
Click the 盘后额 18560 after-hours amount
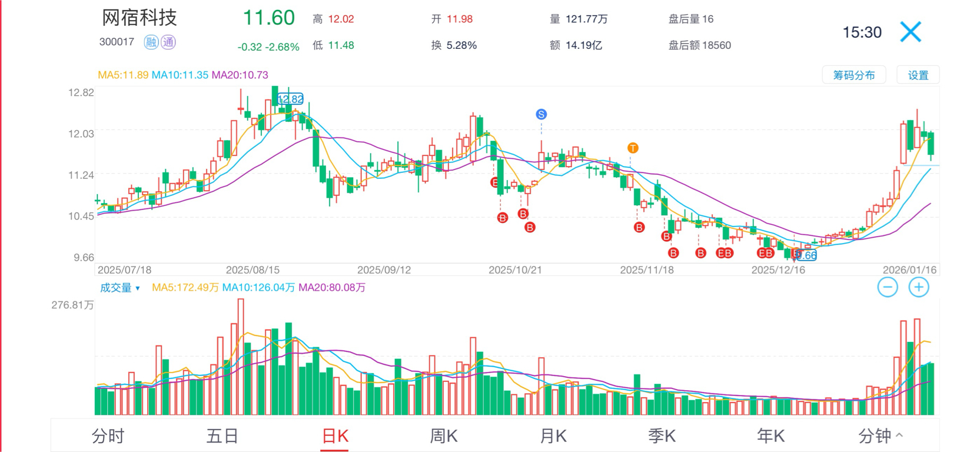[700, 45]
